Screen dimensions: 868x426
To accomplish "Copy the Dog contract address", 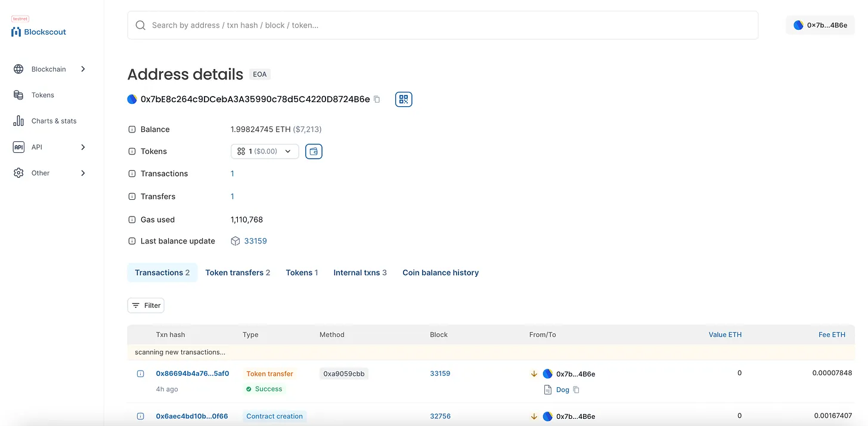I will tap(576, 390).
